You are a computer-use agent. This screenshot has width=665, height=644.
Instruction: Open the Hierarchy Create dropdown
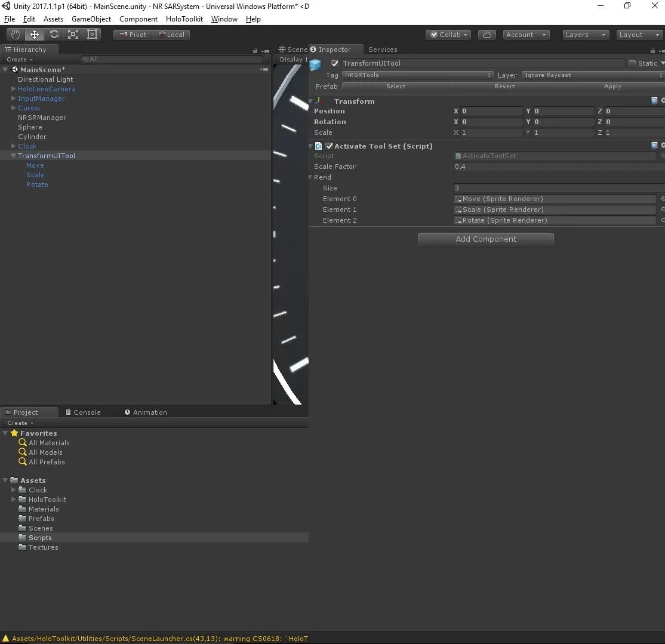[x=20, y=59]
